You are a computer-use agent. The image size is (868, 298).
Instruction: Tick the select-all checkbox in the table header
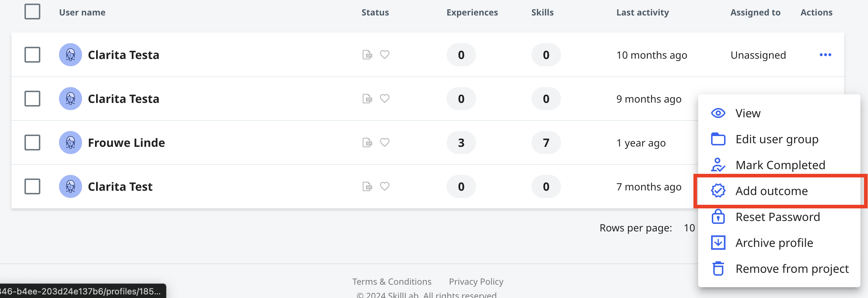[x=32, y=12]
